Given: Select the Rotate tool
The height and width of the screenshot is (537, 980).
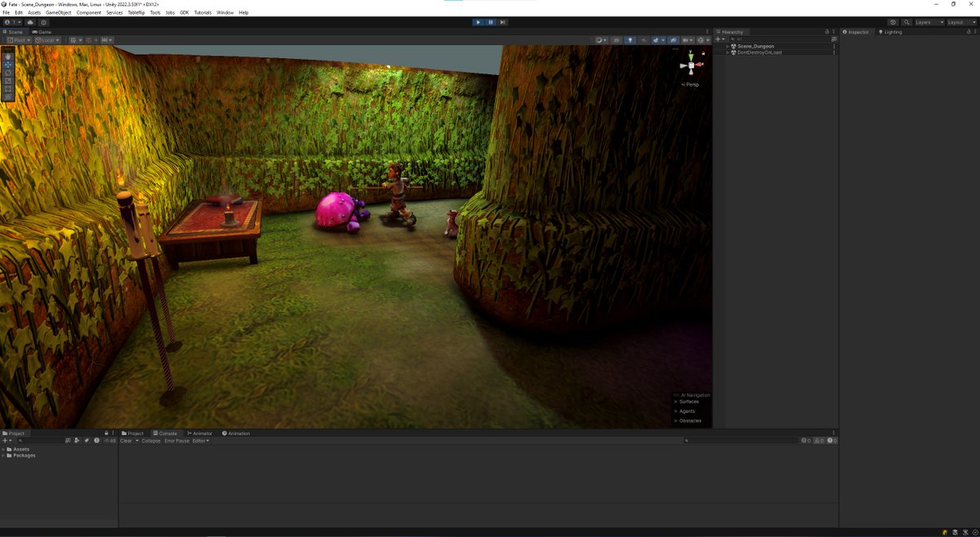Looking at the screenshot, I should [x=8, y=73].
